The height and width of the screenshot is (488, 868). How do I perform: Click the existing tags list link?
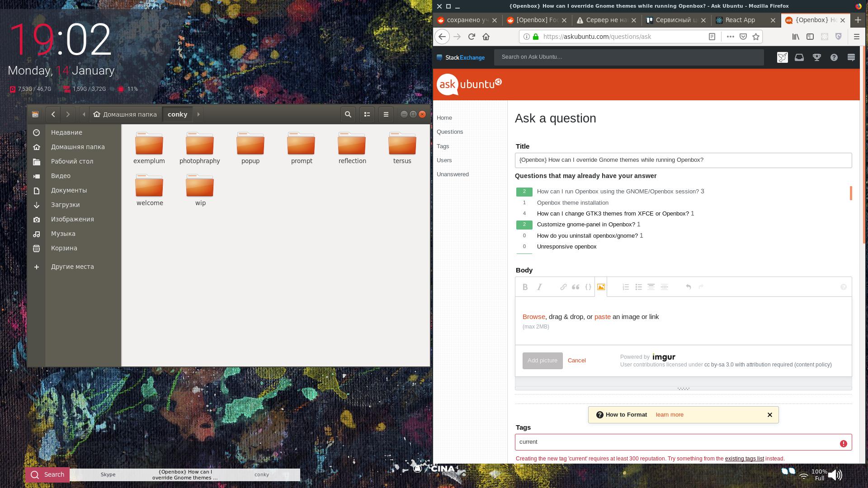[x=744, y=459]
